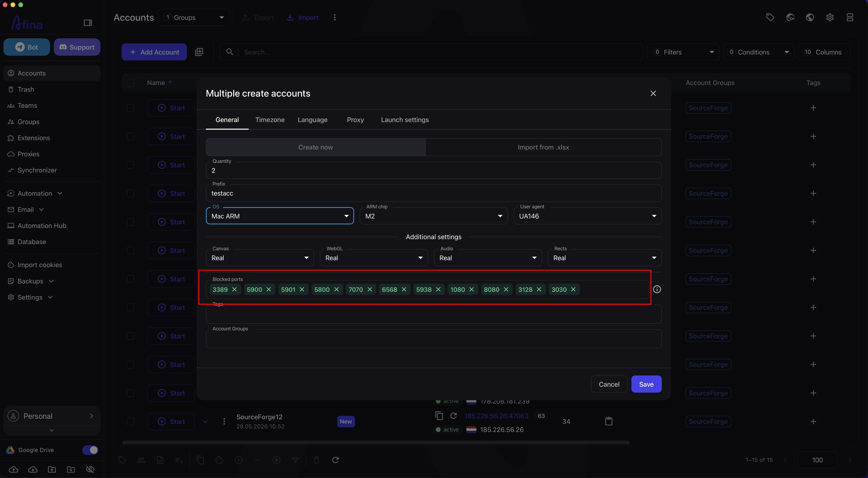The width and height of the screenshot is (868, 478).
Task: Click the Quantity input field
Action: coord(433,170)
